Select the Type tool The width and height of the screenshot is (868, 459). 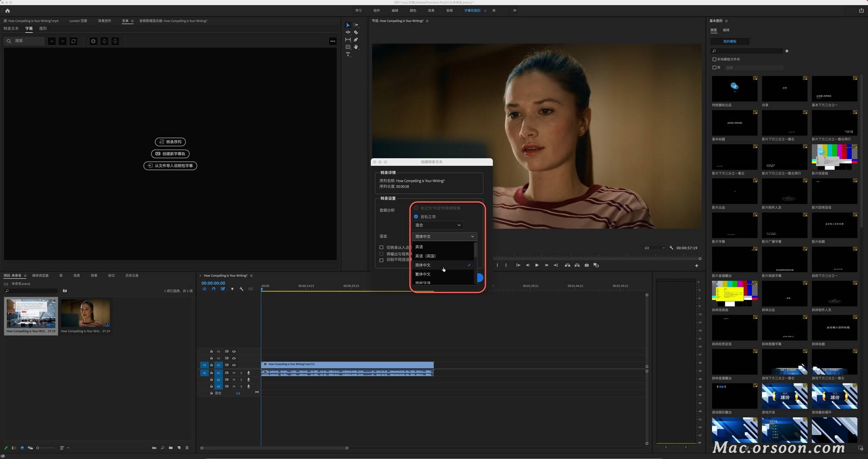click(348, 54)
